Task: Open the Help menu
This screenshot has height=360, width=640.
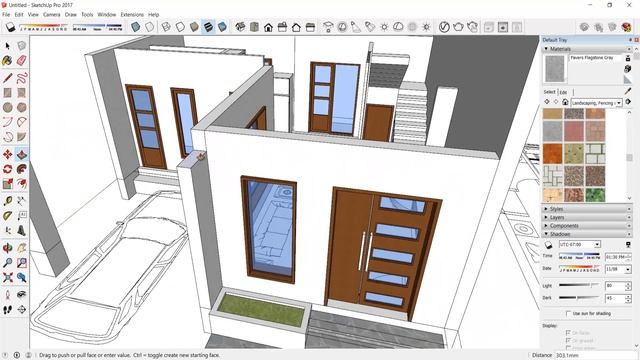Action: [x=153, y=14]
